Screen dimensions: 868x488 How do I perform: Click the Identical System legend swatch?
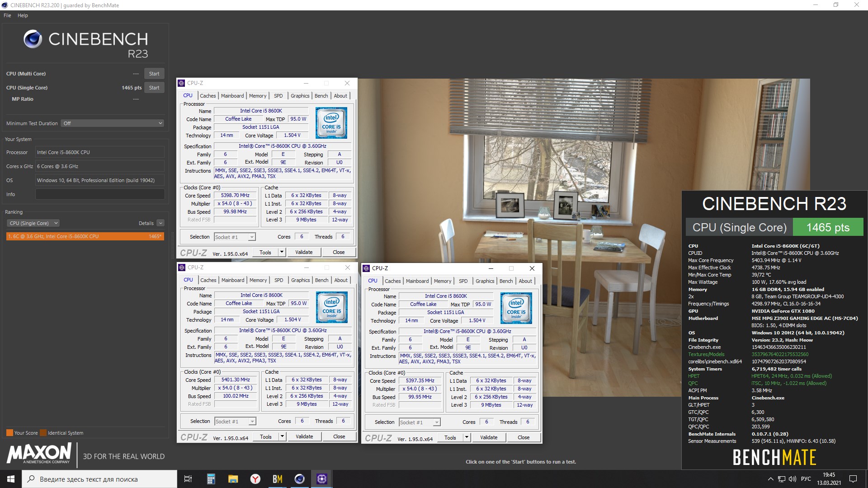(x=43, y=433)
